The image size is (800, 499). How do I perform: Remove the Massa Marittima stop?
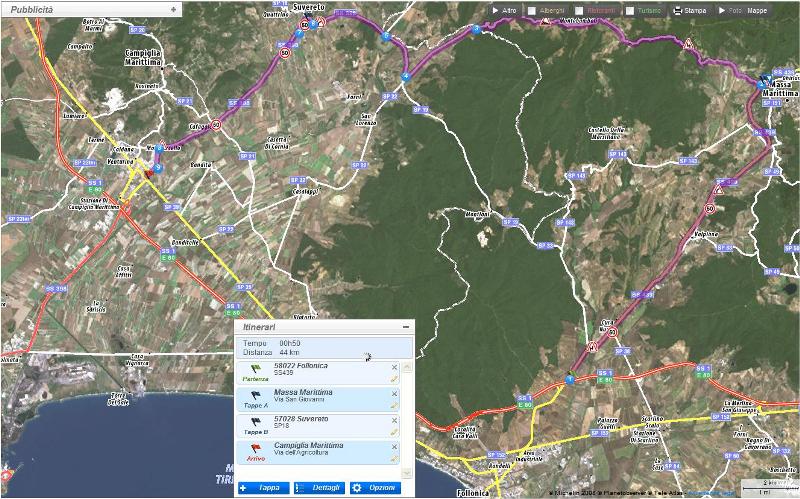[x=394, y=393]
